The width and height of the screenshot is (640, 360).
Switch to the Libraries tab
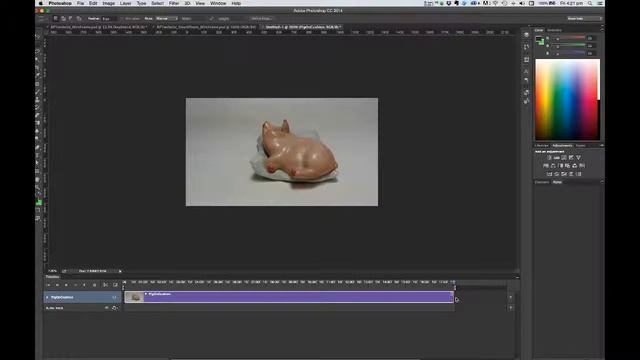(x=542, y=146)
